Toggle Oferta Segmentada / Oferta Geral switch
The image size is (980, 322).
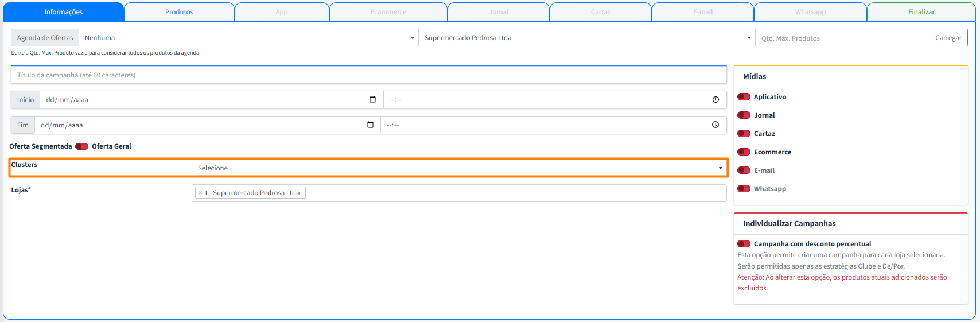point(81,146)
